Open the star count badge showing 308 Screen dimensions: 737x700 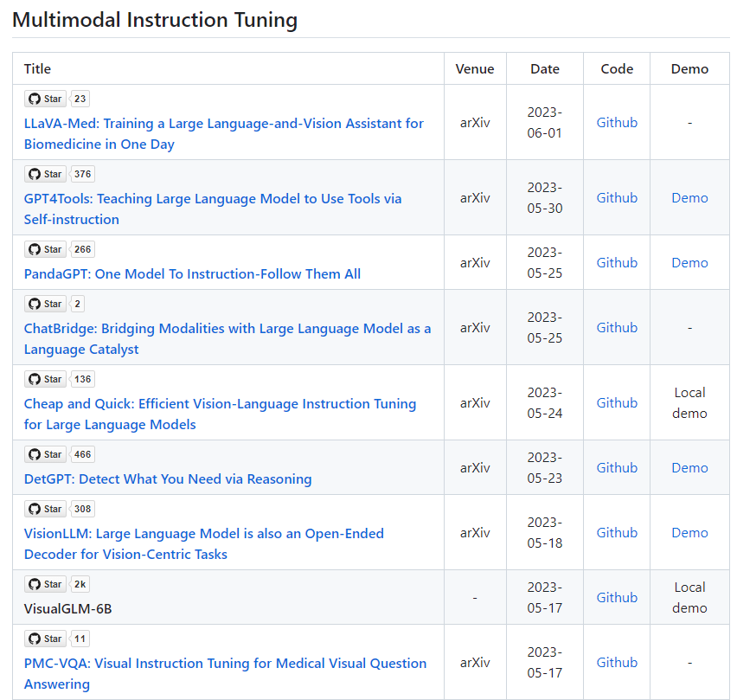point(82,509)
